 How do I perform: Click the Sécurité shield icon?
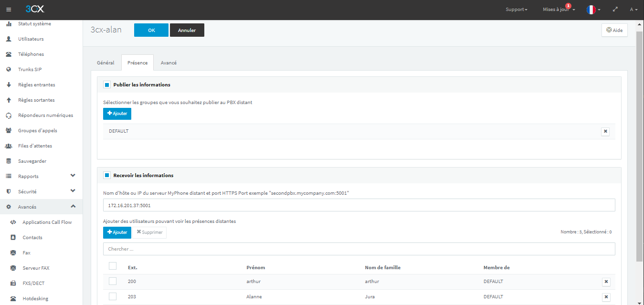pos(9,192)
